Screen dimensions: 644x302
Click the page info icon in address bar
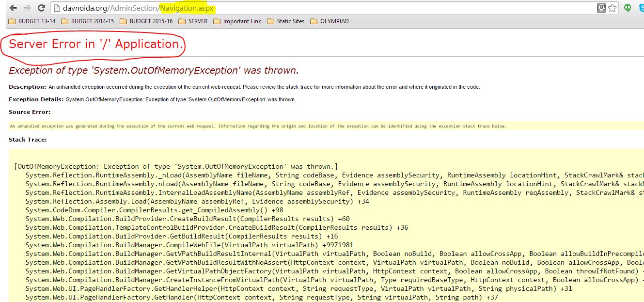coord(57,8)
